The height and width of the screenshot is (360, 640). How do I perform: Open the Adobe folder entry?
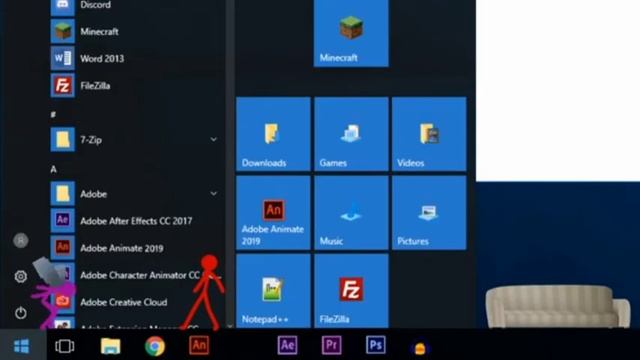(137, 194)
